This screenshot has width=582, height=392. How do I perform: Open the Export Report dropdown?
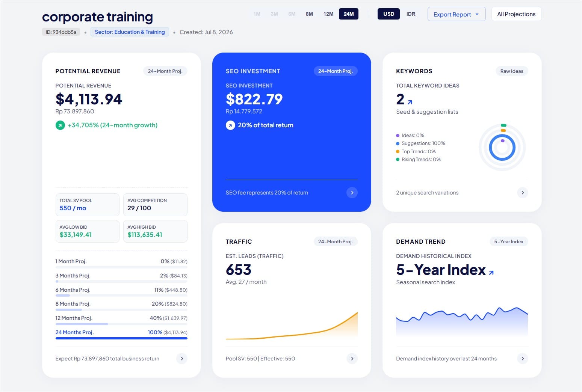click(457, 14)
